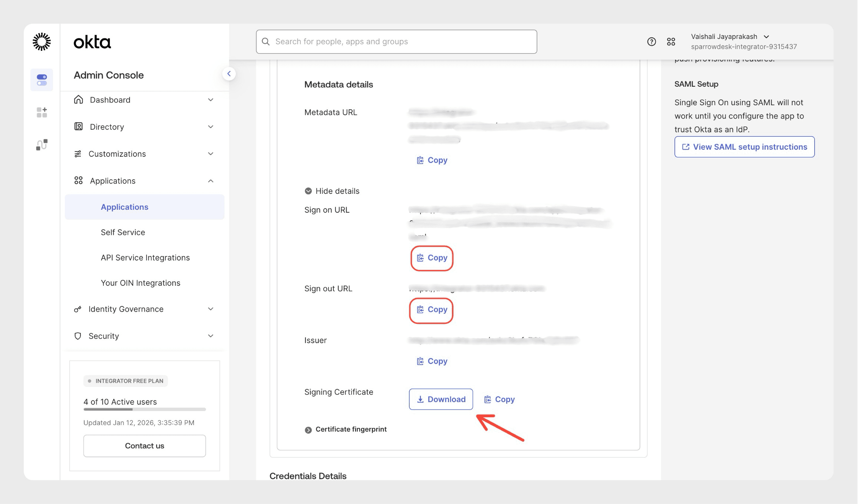Viewport: 858px width, 504px height.
Task: Expand the Security menu chevron
Action: coord(211,336)
